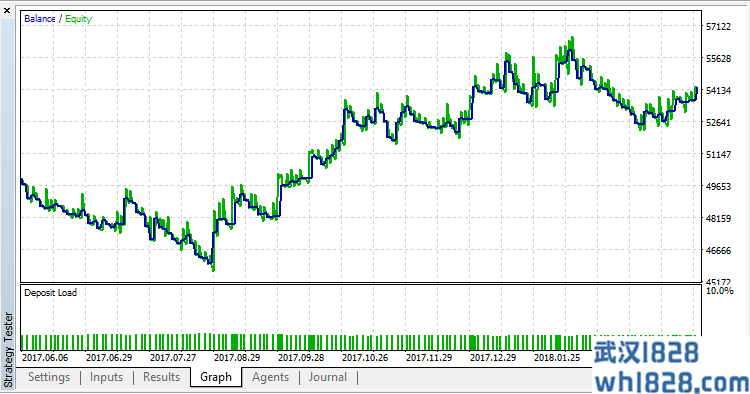Open the Settings tab
The image size is (750, 394).
pos(49,377)
